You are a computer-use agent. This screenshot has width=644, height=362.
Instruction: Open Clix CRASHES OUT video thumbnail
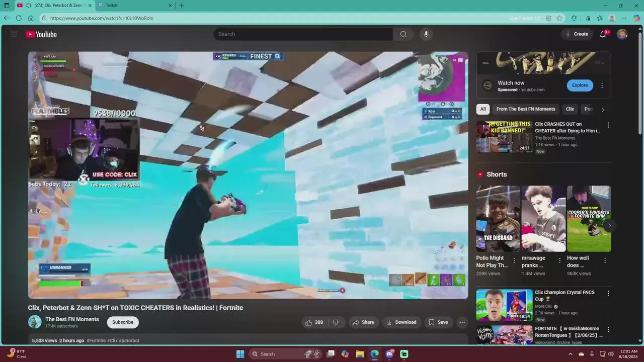[x=504, y=137]
